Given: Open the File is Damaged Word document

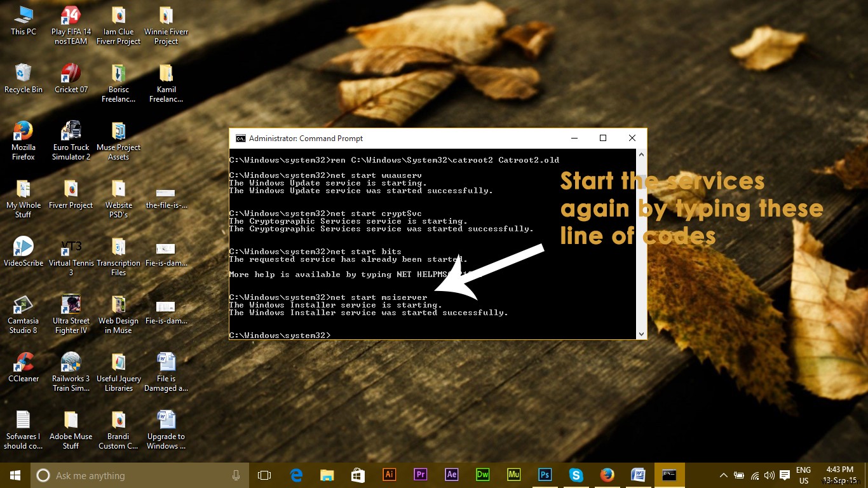Looking at the screenshot, I should point(166,372).
